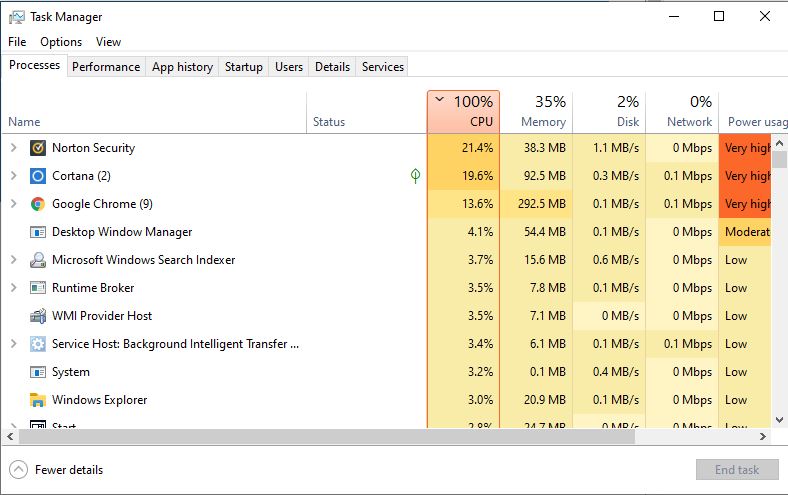Click the End task button
The image size is (788, 495).
(x=737, y=470)
